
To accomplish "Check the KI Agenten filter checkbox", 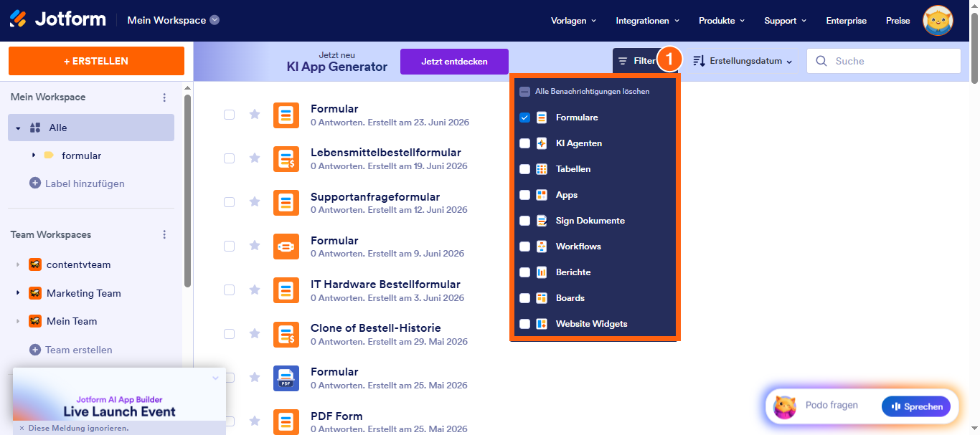I will point(525,143).
